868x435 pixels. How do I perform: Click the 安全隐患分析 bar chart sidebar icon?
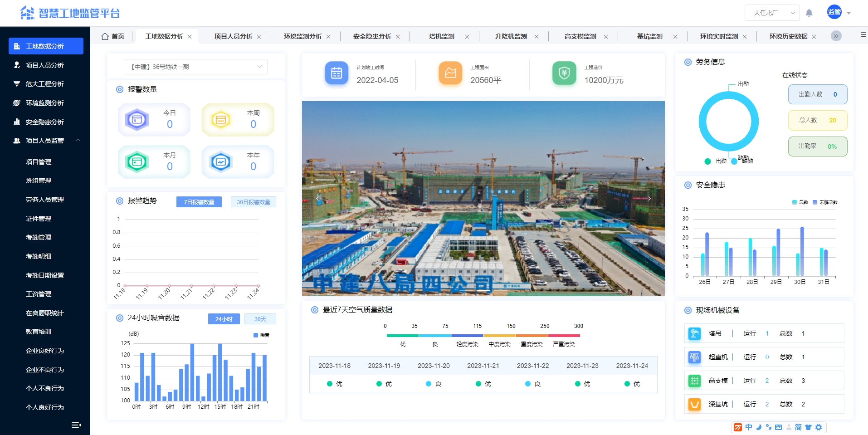click(x=17, y=122)
